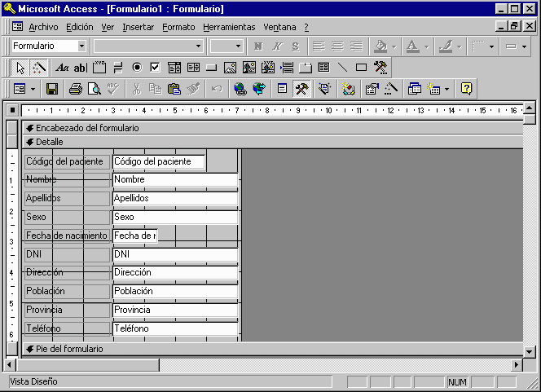Image resolution: width=541 pixels, height=392 pixels.
Task: Open More Controls from the toolbox
Action: [x=380, y=68]
